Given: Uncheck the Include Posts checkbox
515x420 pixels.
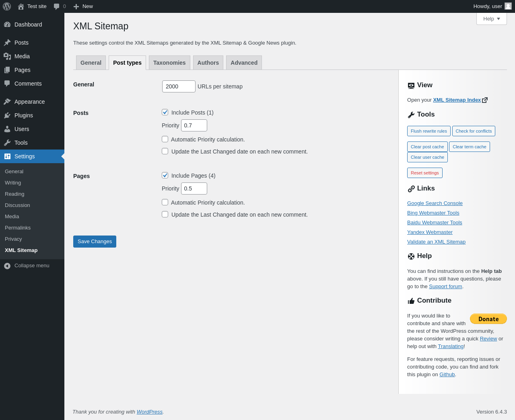Looking at the screenshot, I should (x=165, y=112).
